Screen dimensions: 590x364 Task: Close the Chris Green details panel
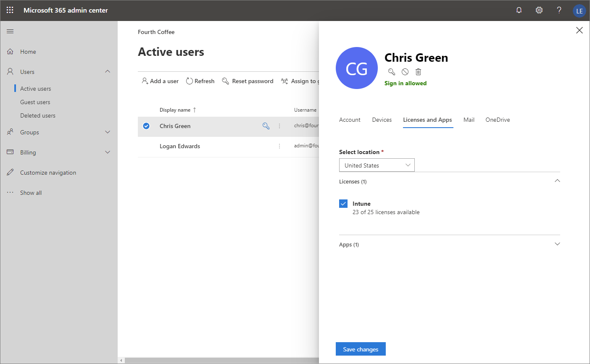coord(579,30)
